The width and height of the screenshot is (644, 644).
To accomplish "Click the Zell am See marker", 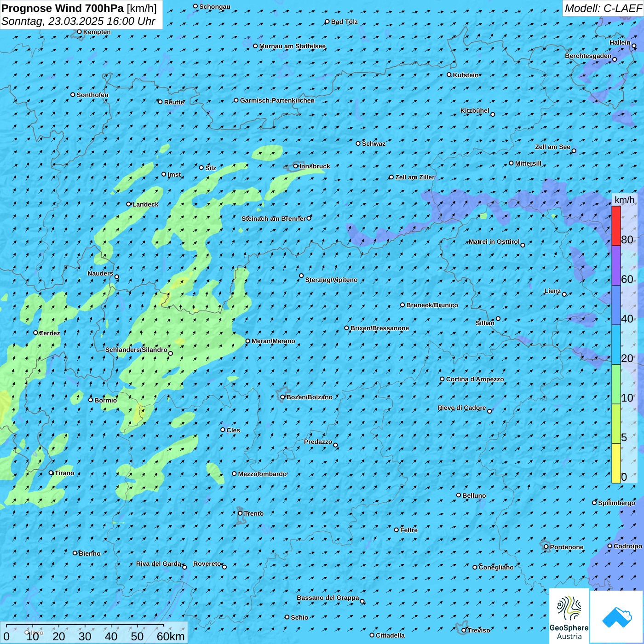I will [x=574, y=151].
